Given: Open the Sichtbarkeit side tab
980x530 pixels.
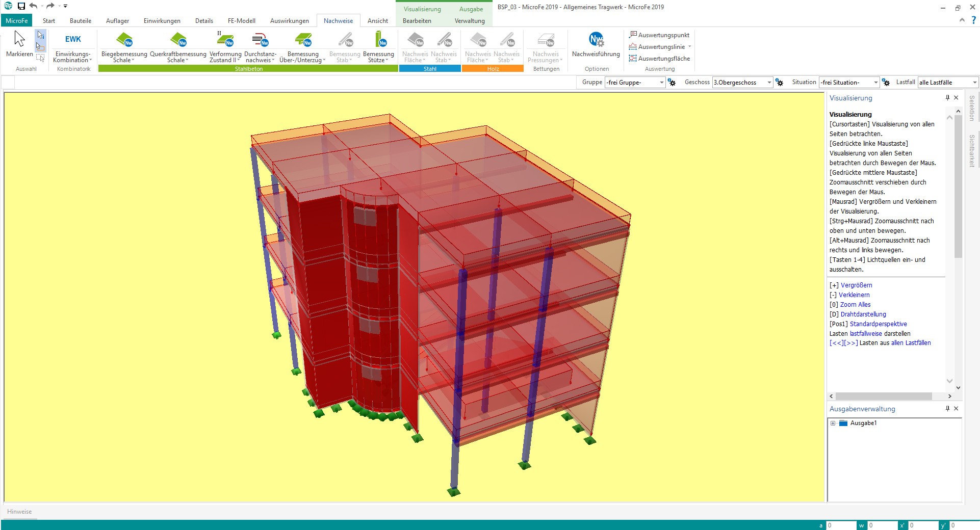Looking at the screenshot, I should pyautogui.click(x=972, y=151).
